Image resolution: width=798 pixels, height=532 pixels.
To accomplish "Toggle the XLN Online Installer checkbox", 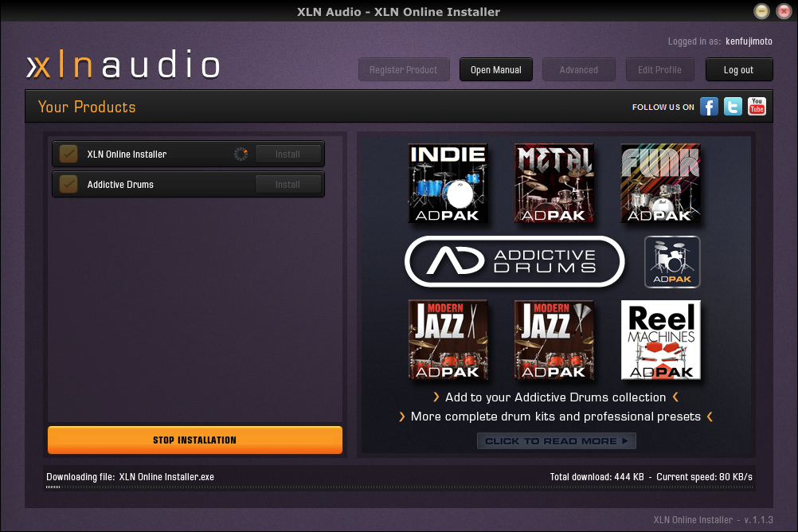I will point(68,154).
